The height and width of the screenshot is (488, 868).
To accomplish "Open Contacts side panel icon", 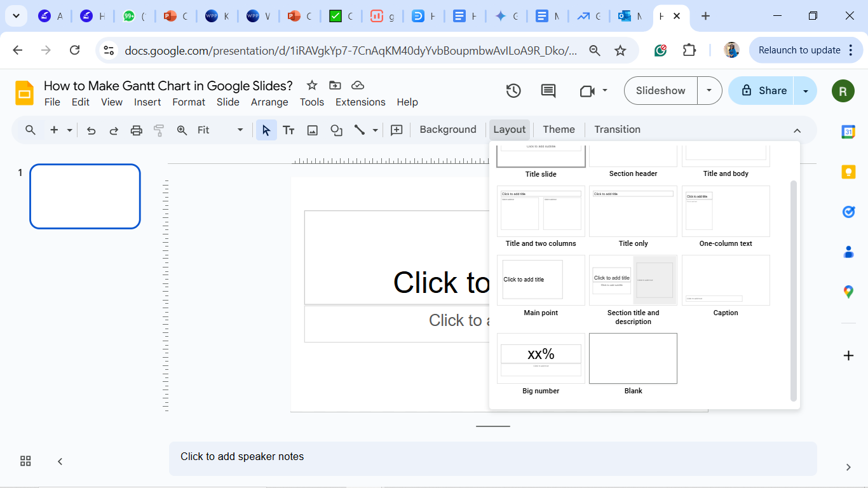I will (848, 252).
